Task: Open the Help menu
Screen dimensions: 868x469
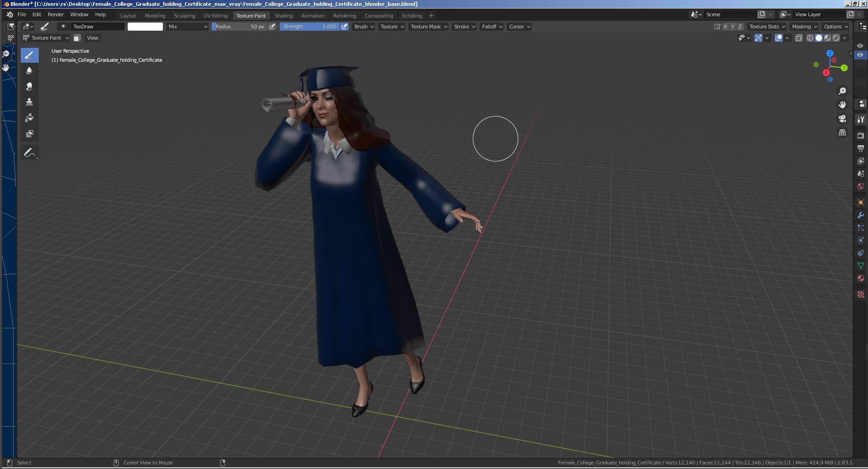Action: click(101, 14)
